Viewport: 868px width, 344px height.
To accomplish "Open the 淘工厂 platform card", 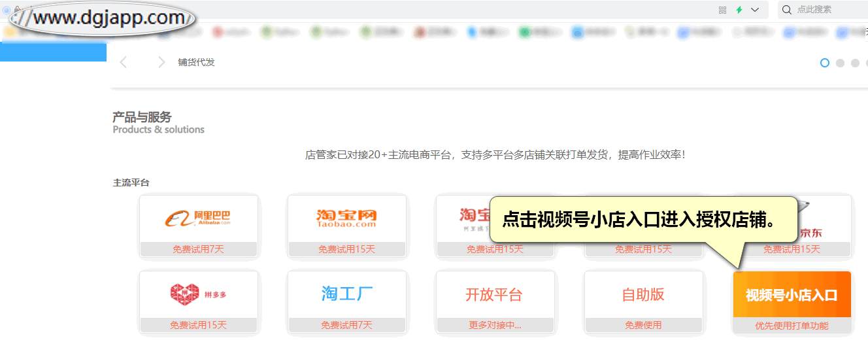I will point(346,301).
